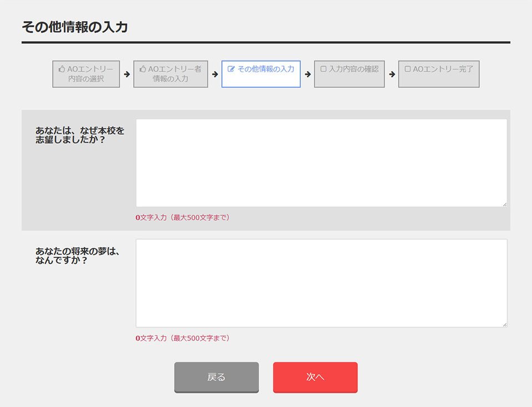The image size is (532, 407).
Task: Open the AOエントリー完了 step box
Action: tap(439, 74)
